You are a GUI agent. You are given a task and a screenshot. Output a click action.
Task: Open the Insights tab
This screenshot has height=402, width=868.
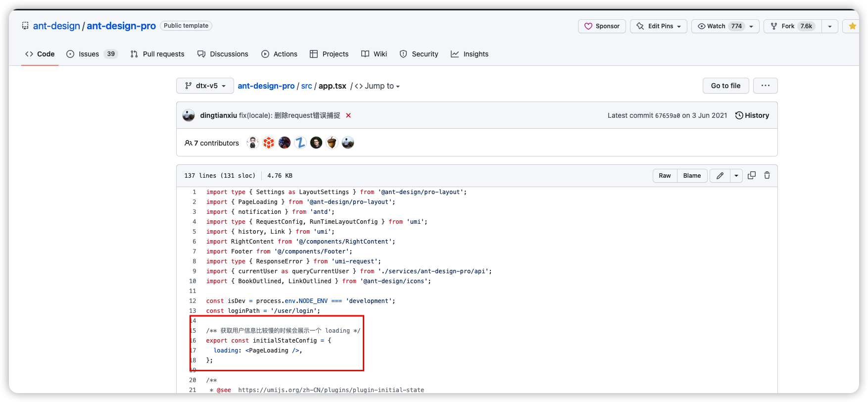click(470, 54)
